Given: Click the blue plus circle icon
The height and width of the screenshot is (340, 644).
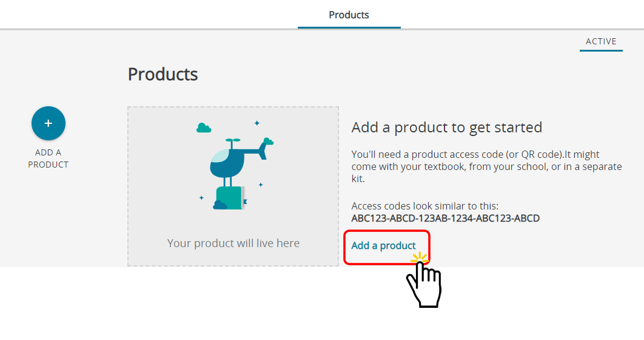Looking at the screenshot, I should click(49, 123).
